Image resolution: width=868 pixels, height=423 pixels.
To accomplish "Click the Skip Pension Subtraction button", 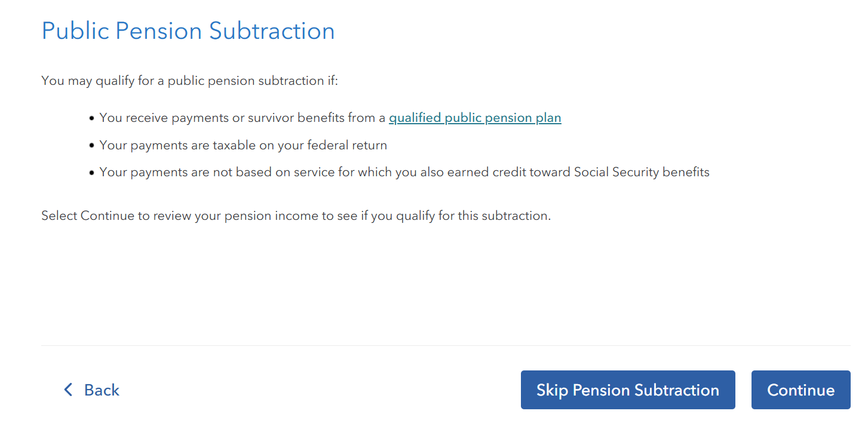I will click(628, 390).
